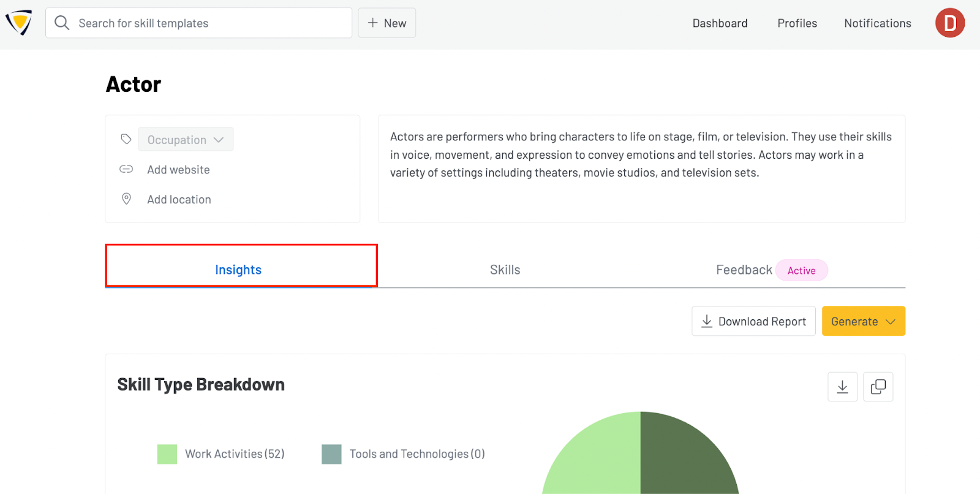Click the location pin icon
The height and width of the screenshot is (494, 980).
[126, 199]
